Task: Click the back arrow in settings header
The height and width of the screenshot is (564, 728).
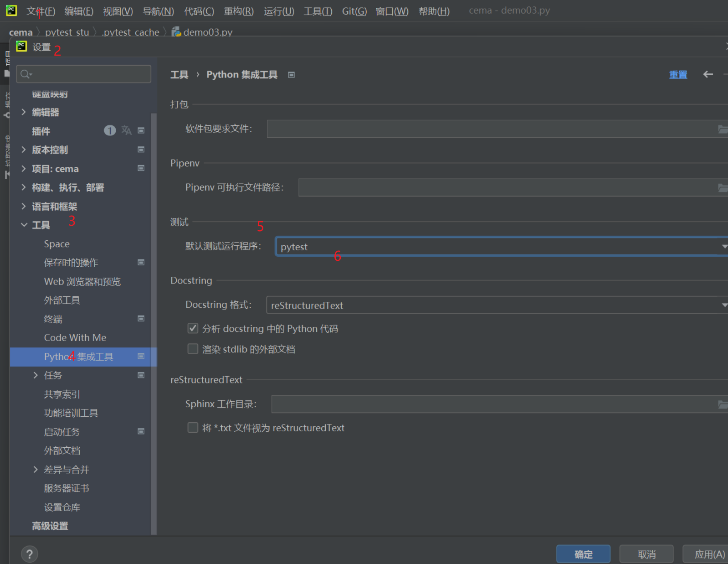Action: 708,74
